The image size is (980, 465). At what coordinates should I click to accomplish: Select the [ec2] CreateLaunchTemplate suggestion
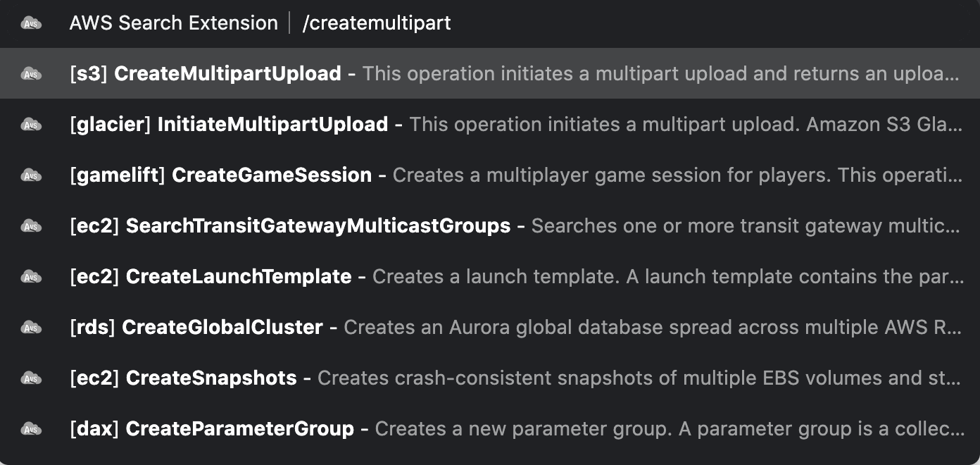point(490,276)
